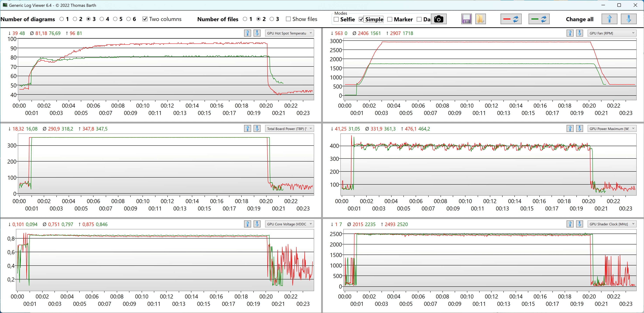Click board power average 290,9 318,2
The image size is (644, 313).
point(61,129)
